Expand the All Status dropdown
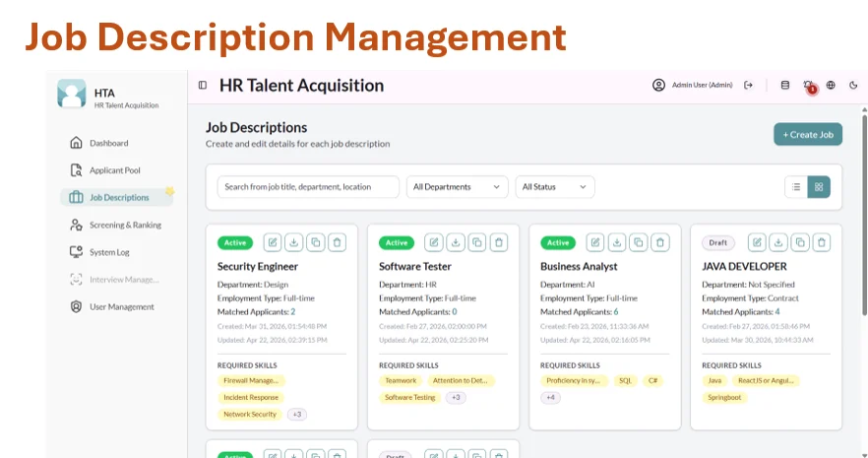The height and width of the screenshot is (458, 868). [555, 187]
